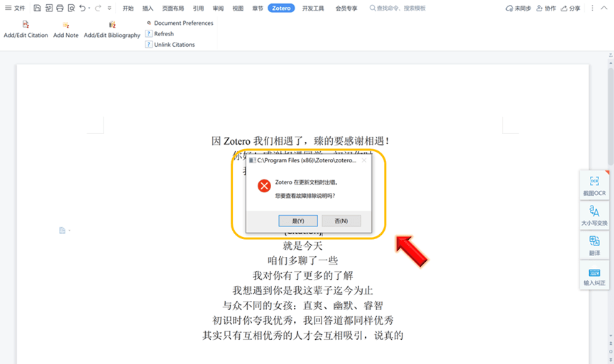Open the 大小写变换 side tool
Screen dimensions: 614x364
tap(594, 216)
